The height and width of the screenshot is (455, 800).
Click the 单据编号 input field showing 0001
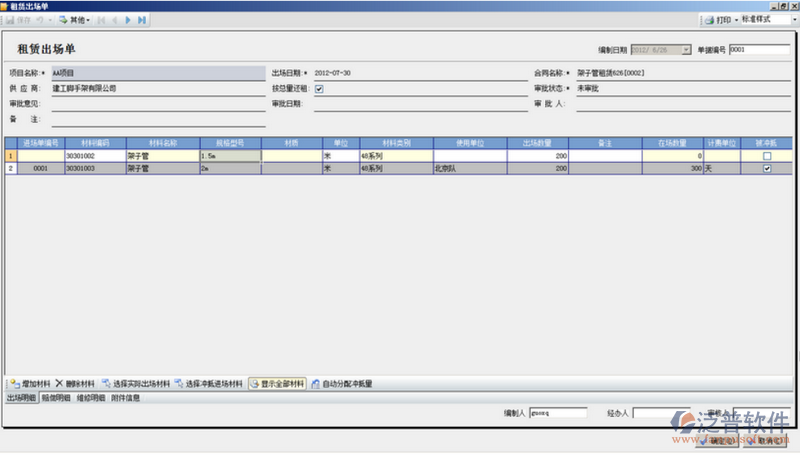point(759,49)
